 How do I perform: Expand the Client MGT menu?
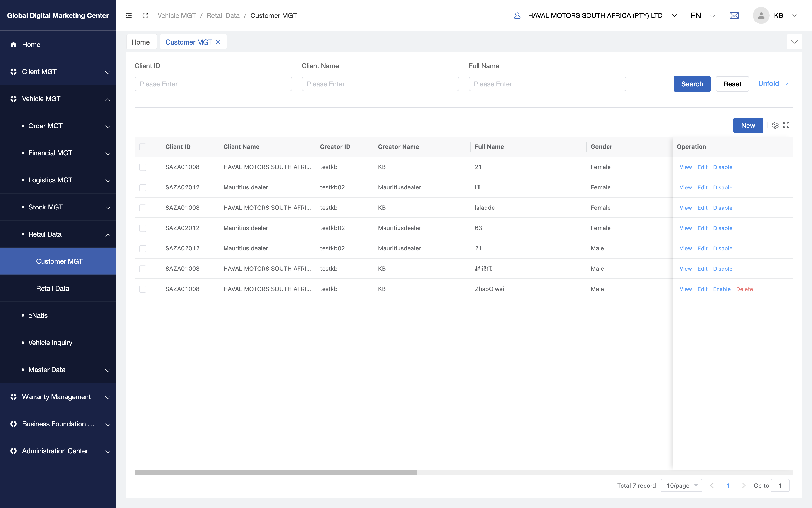pos(108,72)
